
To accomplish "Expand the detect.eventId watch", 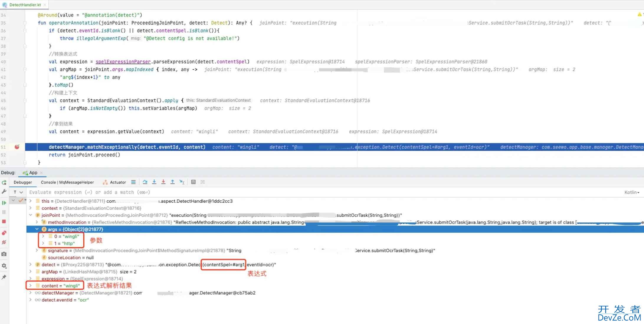I will 30,300.
